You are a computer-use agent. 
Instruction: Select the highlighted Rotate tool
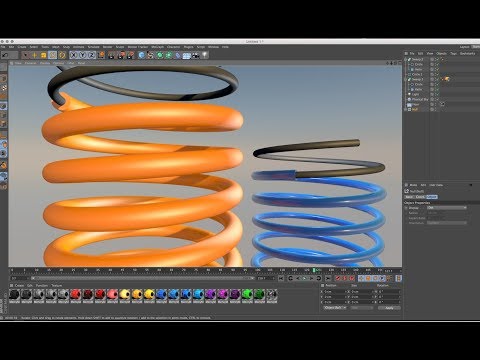click(x=53, y=55)
